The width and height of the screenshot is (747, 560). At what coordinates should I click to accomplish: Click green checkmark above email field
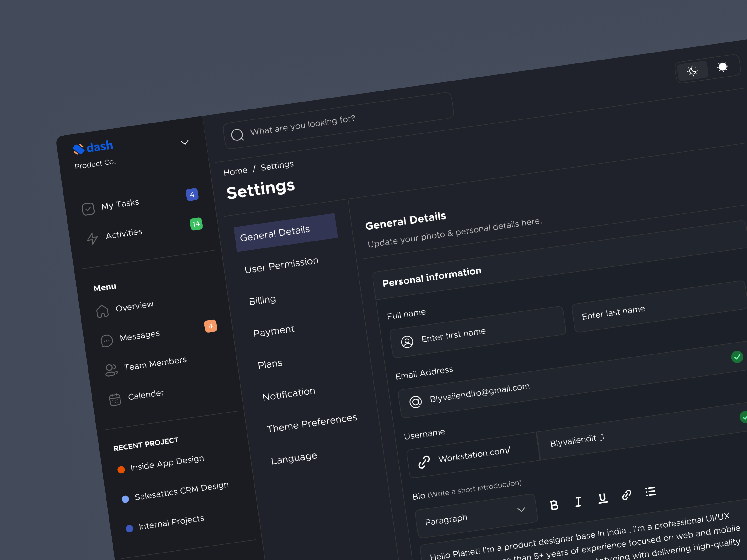pos(737,357)
